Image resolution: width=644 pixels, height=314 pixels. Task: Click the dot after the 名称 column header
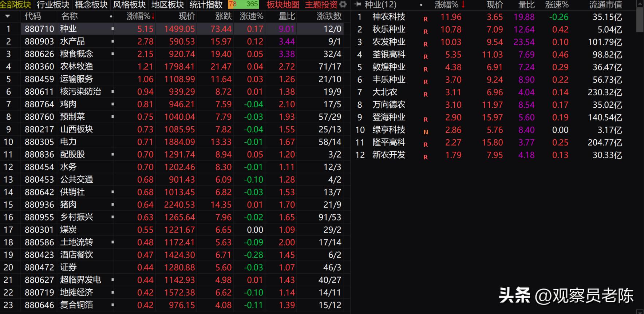(x=111, y=17)
